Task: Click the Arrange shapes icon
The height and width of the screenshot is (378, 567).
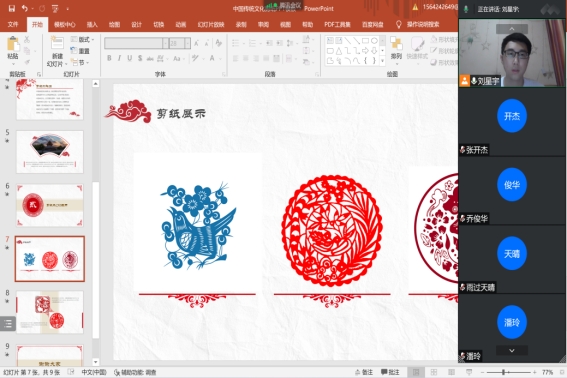Action: 396,44
